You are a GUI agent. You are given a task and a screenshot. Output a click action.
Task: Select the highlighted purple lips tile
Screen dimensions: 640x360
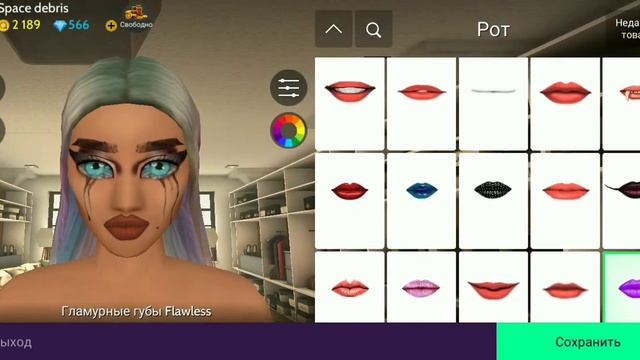622,287
